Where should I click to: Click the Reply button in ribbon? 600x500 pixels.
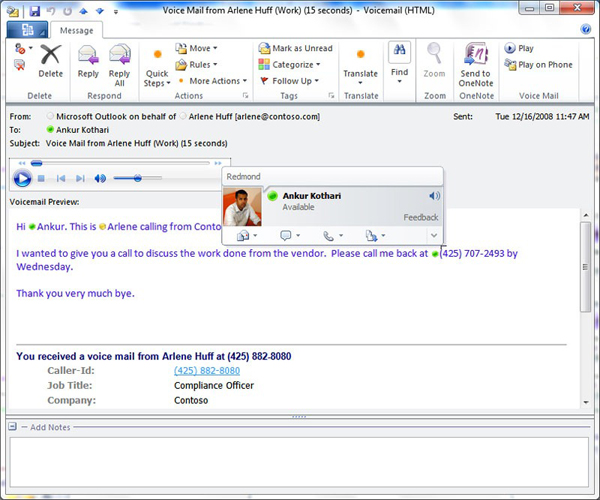click(88, 62)
